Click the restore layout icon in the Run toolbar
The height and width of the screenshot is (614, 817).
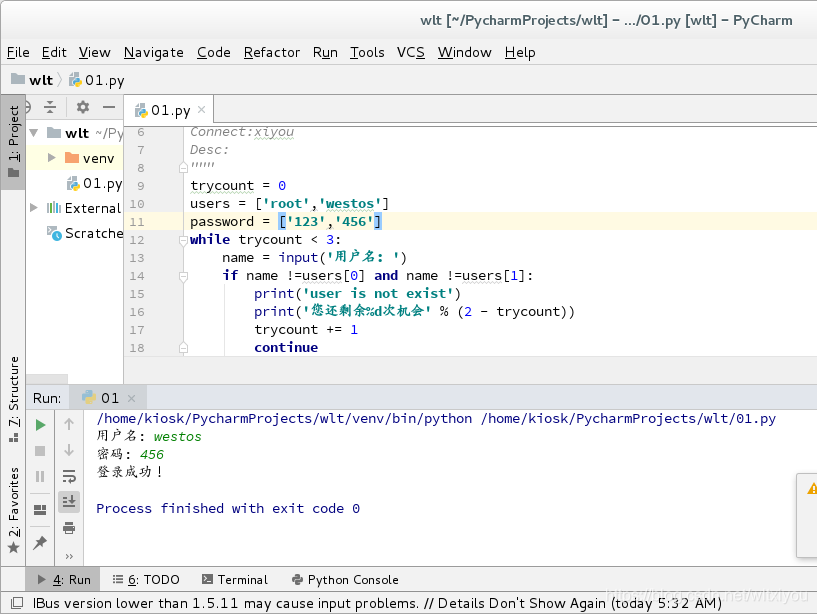coord(40,510)
